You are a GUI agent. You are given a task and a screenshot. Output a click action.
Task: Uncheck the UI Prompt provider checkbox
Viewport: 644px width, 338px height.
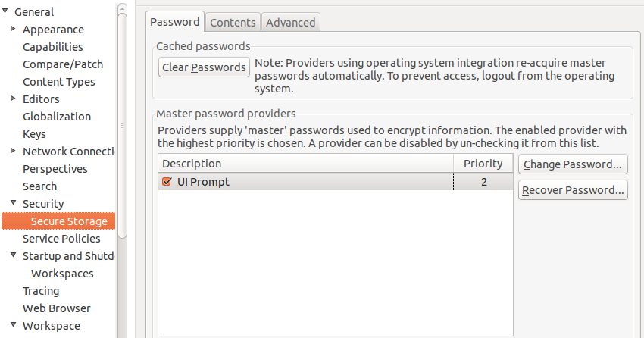pos(167,182)
